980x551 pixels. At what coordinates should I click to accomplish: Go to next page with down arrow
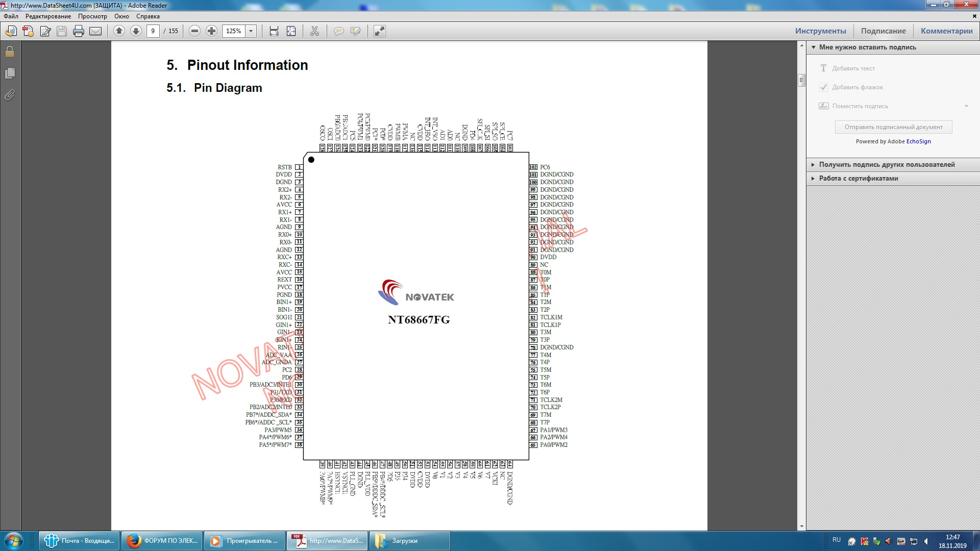[136, 31]
